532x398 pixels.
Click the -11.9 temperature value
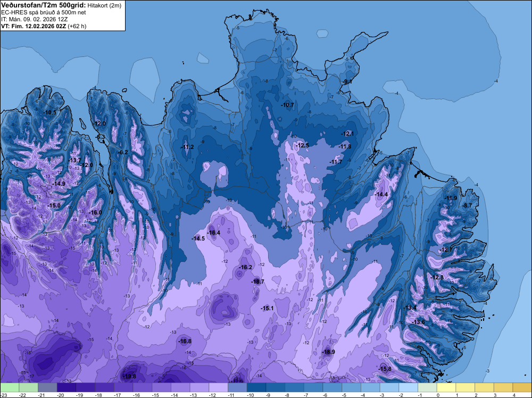451,198
